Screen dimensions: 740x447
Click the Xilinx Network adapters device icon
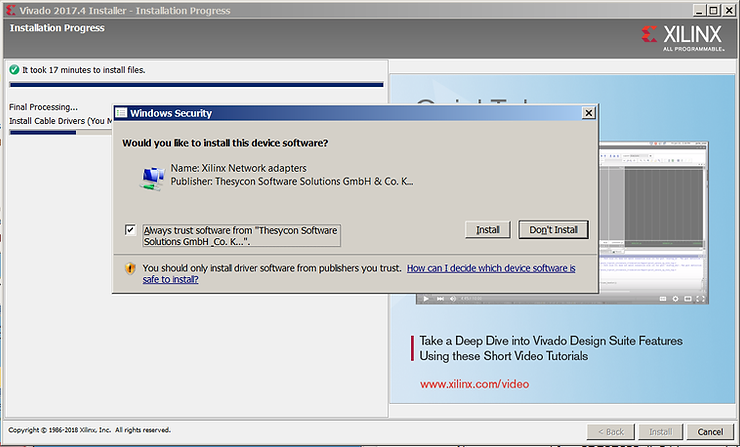pos(152,178)
